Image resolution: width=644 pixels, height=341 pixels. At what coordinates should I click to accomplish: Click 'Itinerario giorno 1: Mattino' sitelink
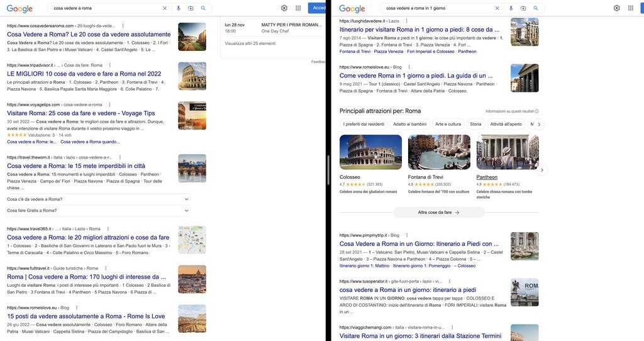coord(364,266)
